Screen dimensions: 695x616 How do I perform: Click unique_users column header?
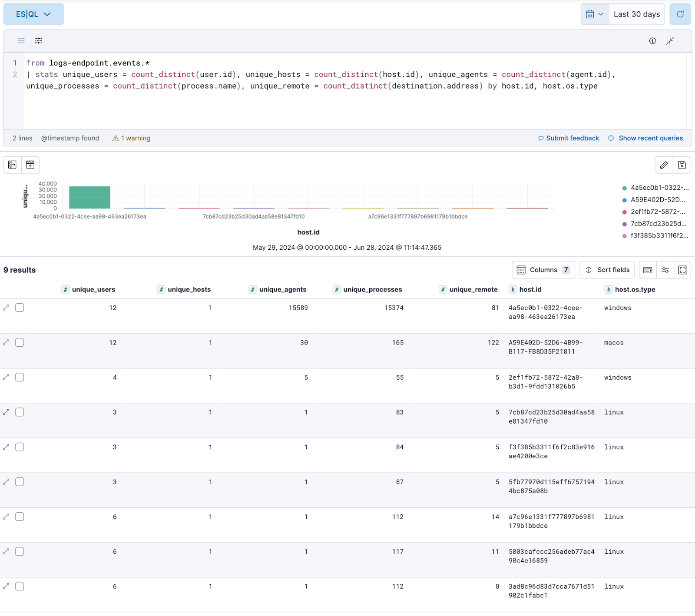coord(93,290)
